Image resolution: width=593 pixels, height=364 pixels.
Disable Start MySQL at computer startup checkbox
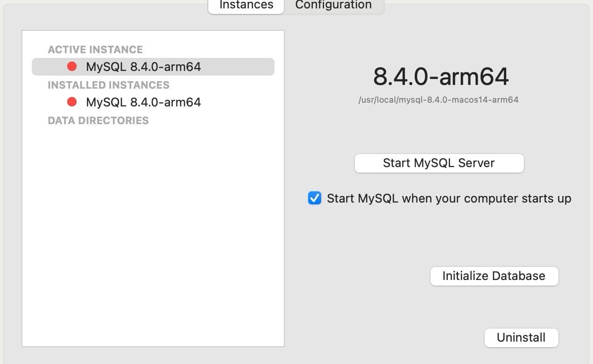(x=315, y=198)
